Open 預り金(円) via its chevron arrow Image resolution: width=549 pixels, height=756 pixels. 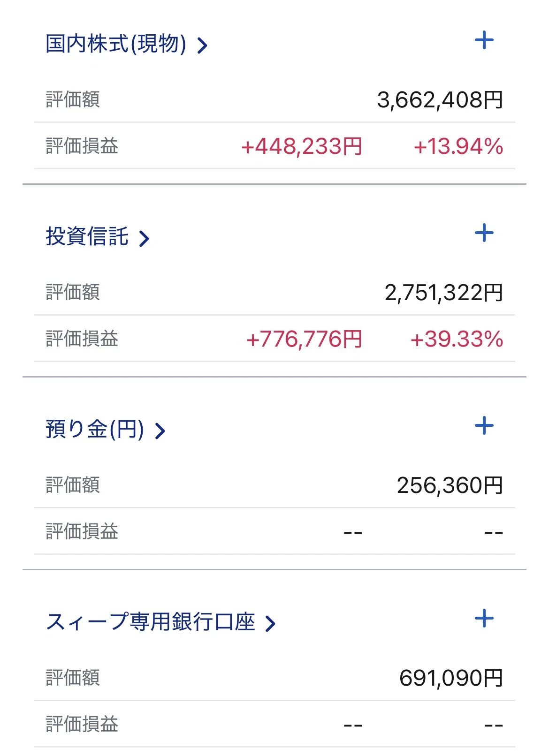pos(160,431)
